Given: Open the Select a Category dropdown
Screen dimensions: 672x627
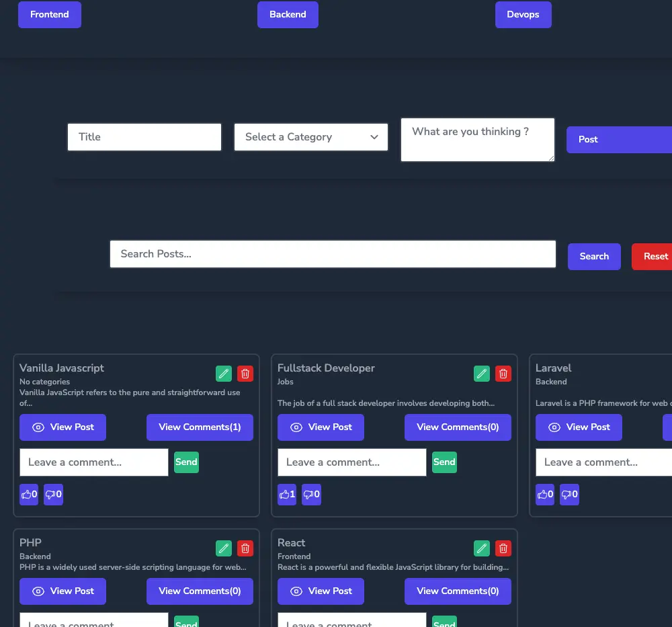Looking at the screenshot, I should point(311,137).
